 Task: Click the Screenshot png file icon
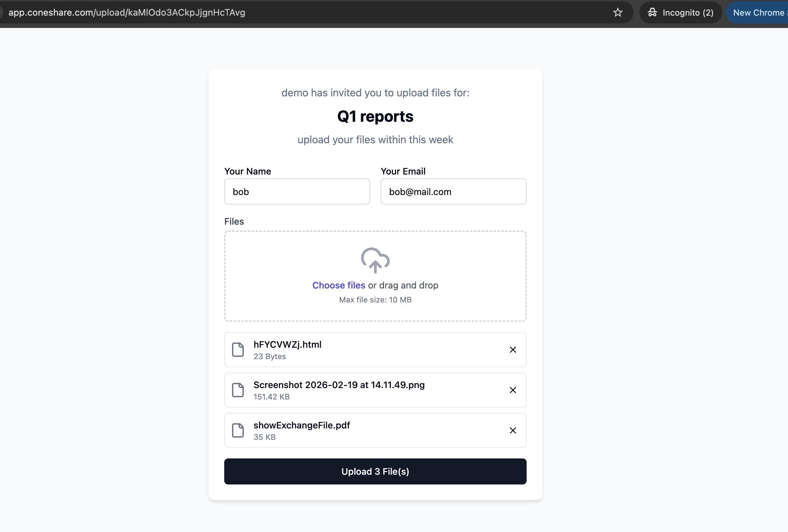point(238,390)
